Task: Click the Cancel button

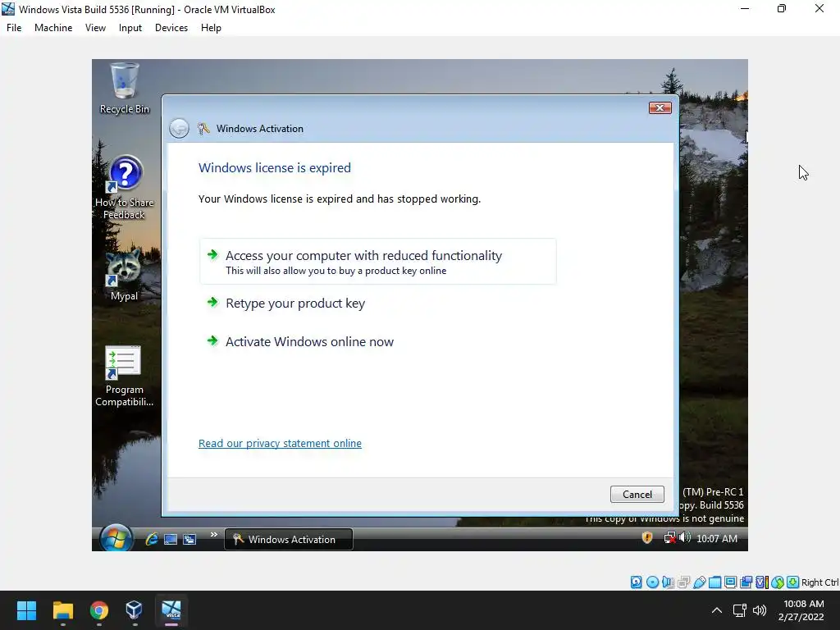Action: click(x=637, y=494)
